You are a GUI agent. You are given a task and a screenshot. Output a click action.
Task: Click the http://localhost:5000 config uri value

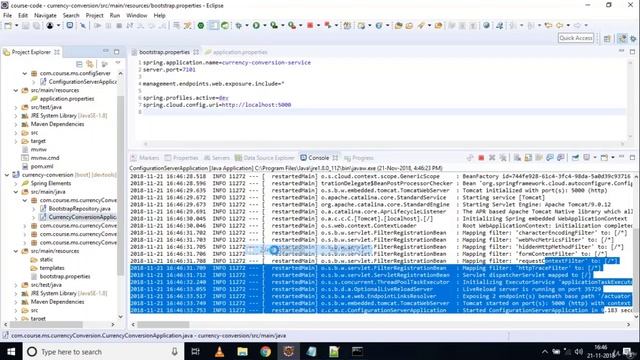click(x=256, y=105)
